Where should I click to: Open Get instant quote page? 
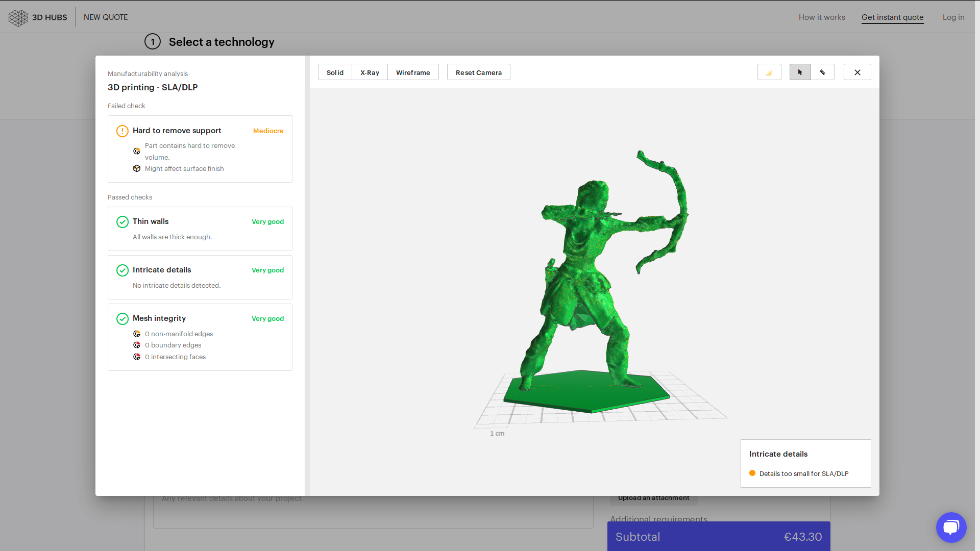click(x=892, y=17)
